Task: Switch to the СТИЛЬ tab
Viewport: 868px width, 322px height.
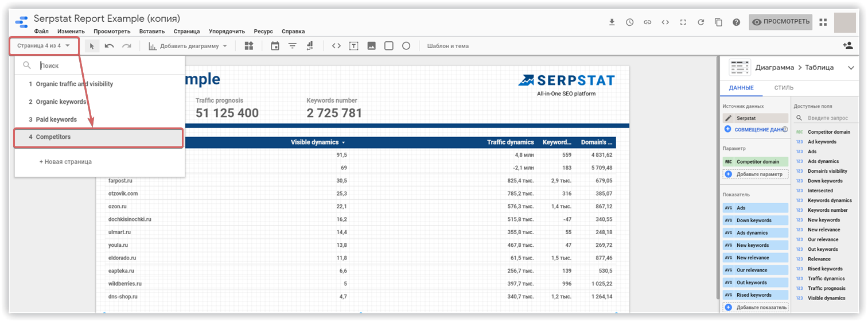Action: pyautogui.click(x=784, y=88)
